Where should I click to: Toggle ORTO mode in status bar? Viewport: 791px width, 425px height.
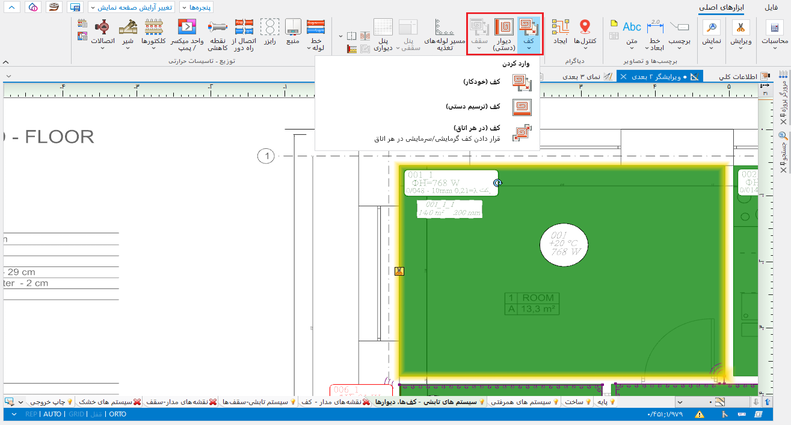click(117, 414)
